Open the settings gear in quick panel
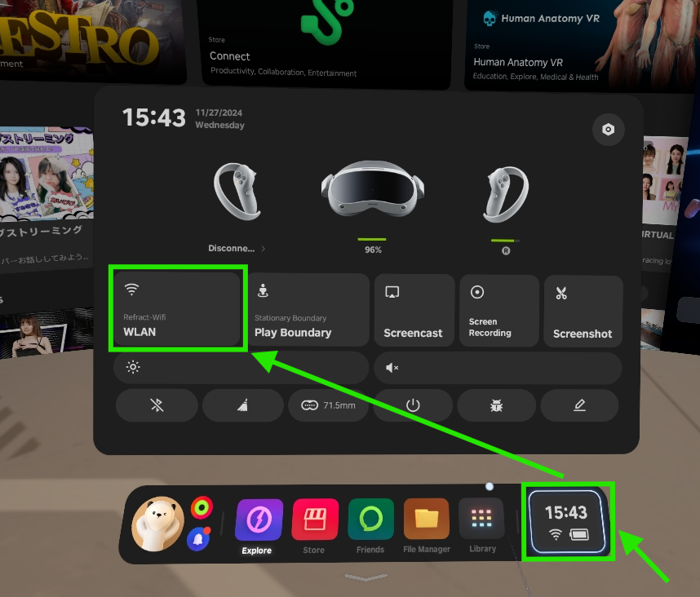Viewport: 700px width, 597px height. point(608,130)
